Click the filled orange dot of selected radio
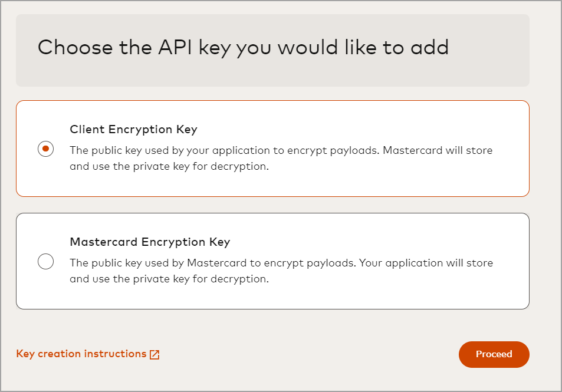Image resolution: width=562 pixels, height=392 pixels. click(45, 149)
